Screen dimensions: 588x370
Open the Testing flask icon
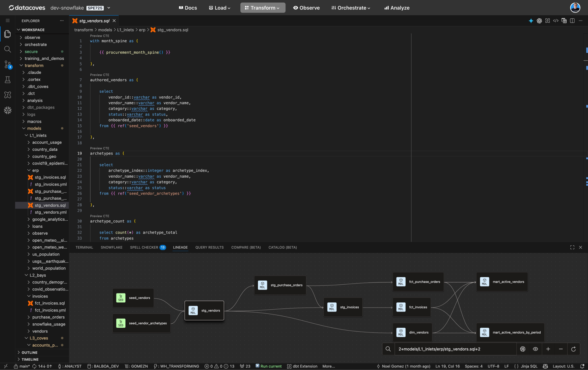pos(7,80)
